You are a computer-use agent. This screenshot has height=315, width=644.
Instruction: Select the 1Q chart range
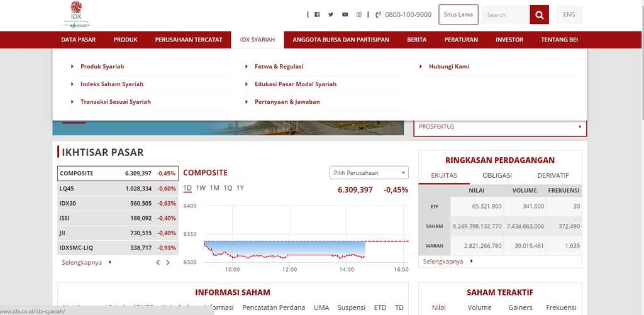(228, 188)
